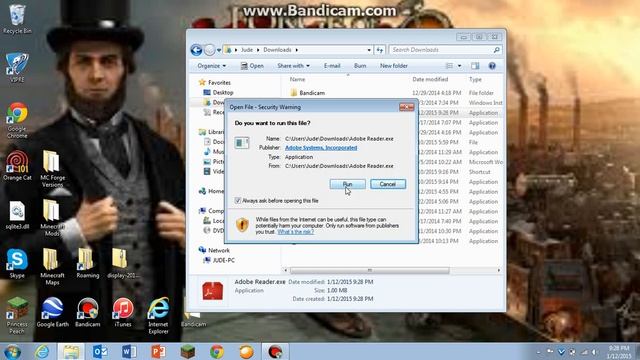Launch Skype from the desktop
The height and width of the screenshot is (360, 640).
pos(17,264)
